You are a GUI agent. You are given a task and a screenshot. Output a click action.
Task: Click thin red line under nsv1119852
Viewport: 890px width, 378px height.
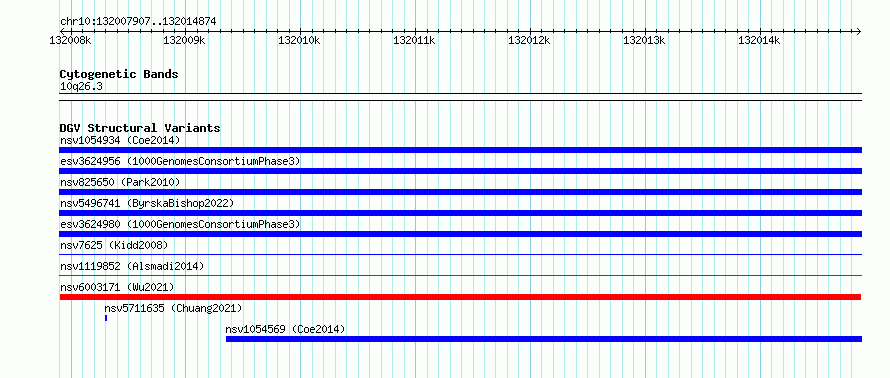click(x=460, y=276)
